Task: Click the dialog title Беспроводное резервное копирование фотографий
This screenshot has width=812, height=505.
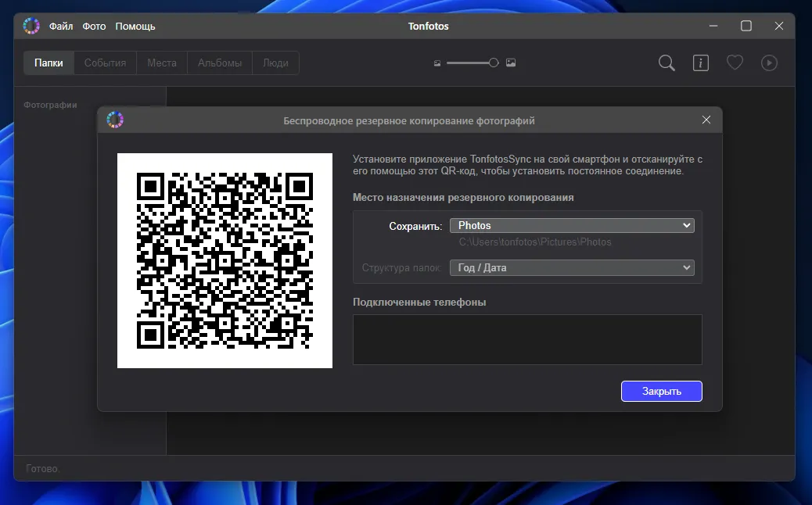Action: pyautogui.click(x=408, y=121)
